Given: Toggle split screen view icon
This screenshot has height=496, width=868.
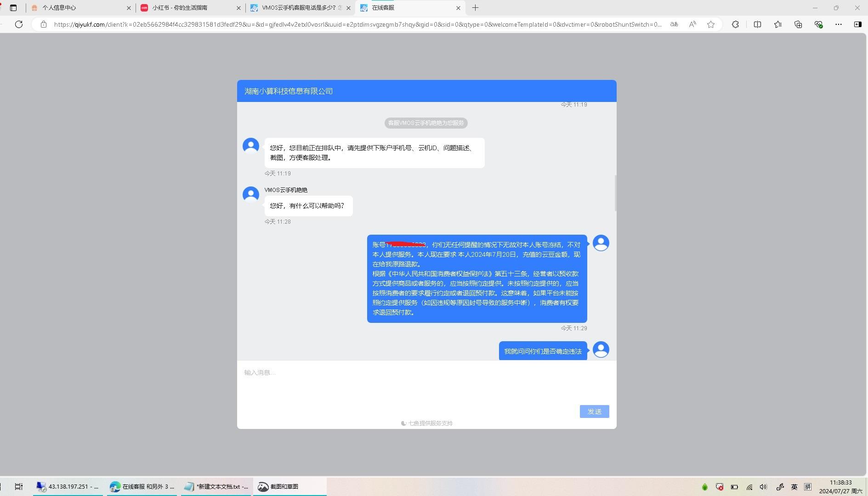Looking at the screenshot, I should 757,24.
